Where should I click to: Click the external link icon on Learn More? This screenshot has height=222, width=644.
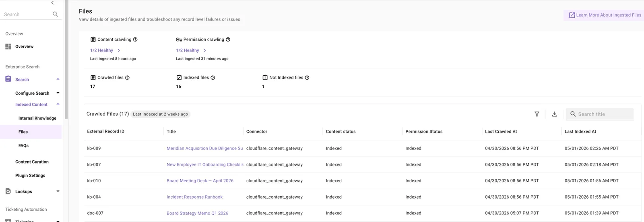tap(572, 15)
